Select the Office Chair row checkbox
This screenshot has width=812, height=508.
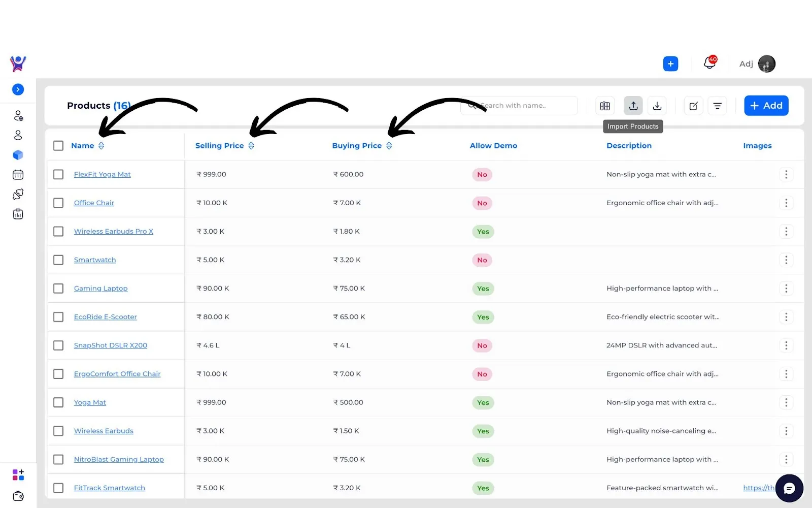point(58,203)
